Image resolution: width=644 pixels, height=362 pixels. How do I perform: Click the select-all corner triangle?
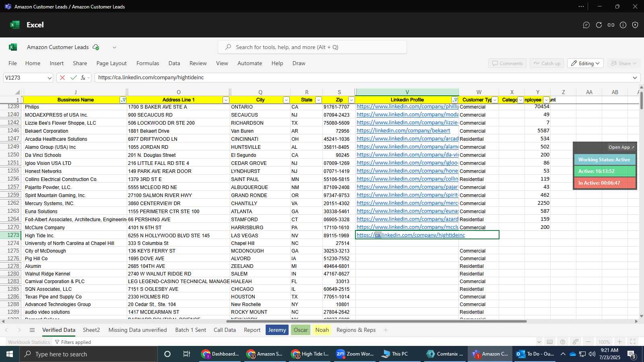pos(17,93)
